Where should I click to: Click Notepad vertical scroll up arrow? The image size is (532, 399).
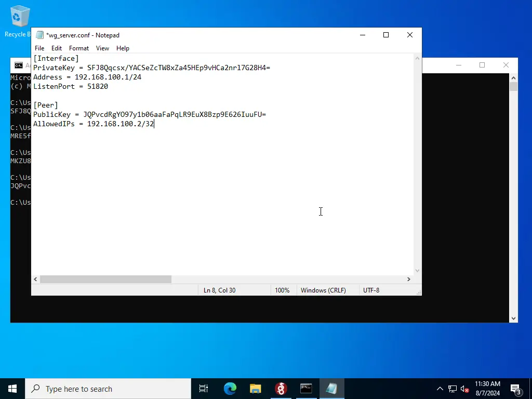417,58
